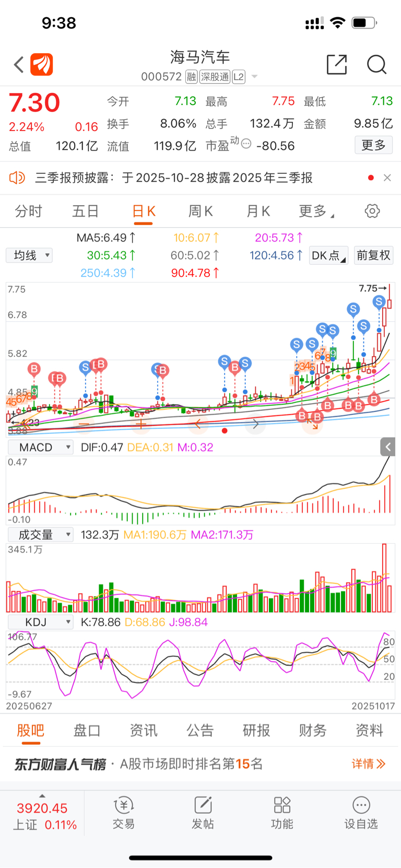Expand the 上证 index ticker arrow
Viewport: 401px width, 868px height.
point(42,796)
